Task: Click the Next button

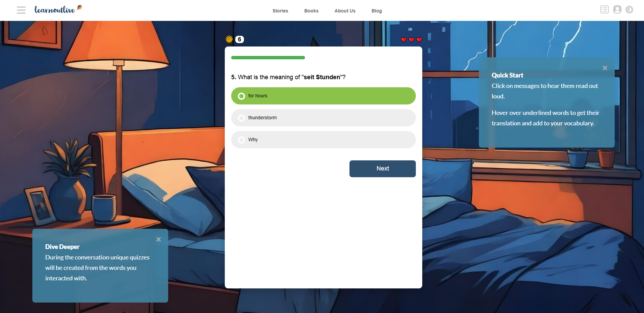Action: click(382, 169)
